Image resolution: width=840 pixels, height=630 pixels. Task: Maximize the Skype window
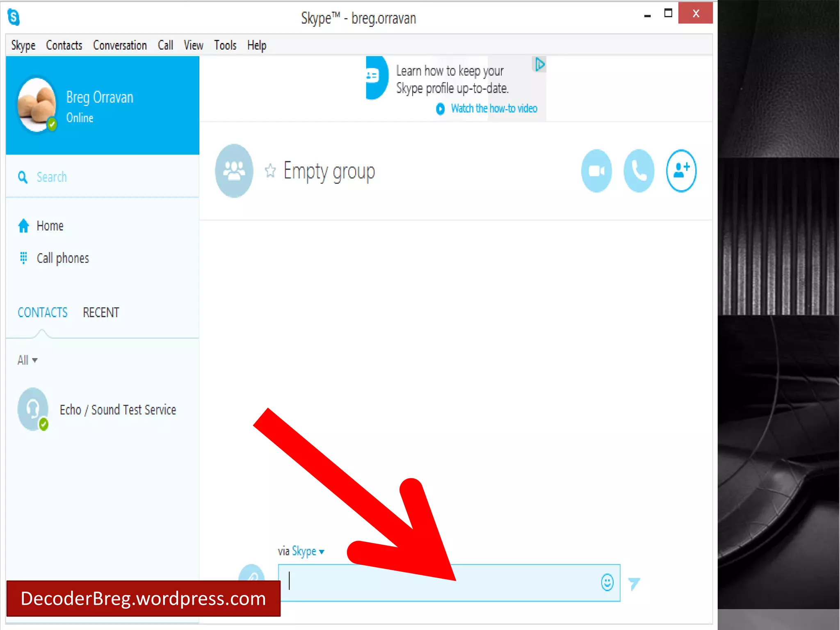668,14
